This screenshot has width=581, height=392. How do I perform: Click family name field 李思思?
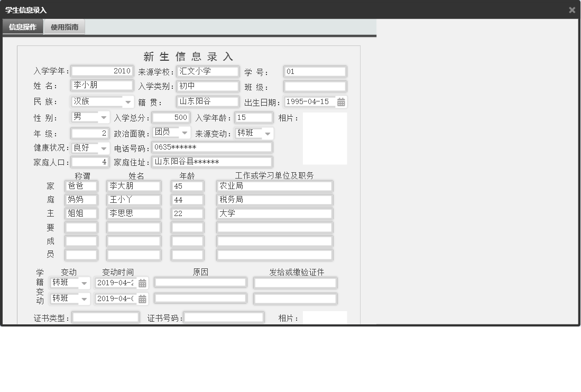tap(134, 213)
